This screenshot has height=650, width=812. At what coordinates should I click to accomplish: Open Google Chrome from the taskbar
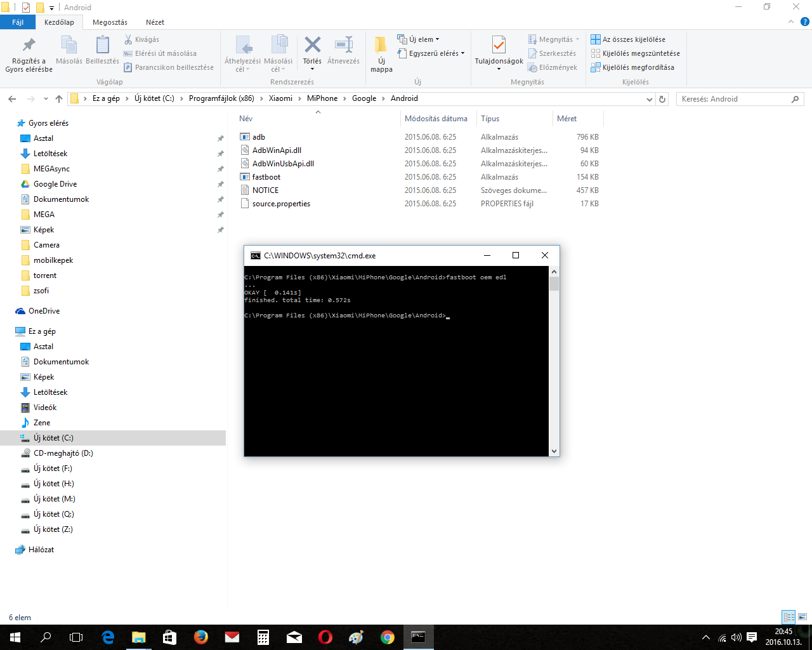388,637
